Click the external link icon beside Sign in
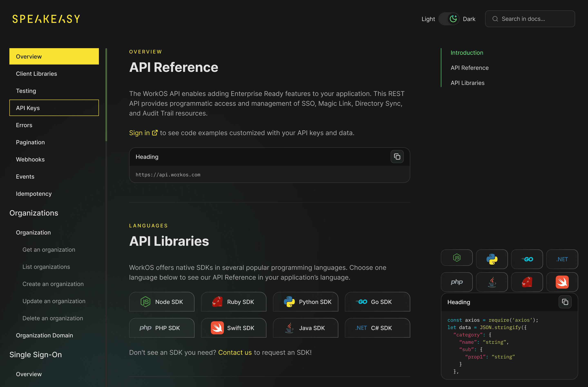The width and height of the screenshot is (588, 387). (x=155, y=133)
